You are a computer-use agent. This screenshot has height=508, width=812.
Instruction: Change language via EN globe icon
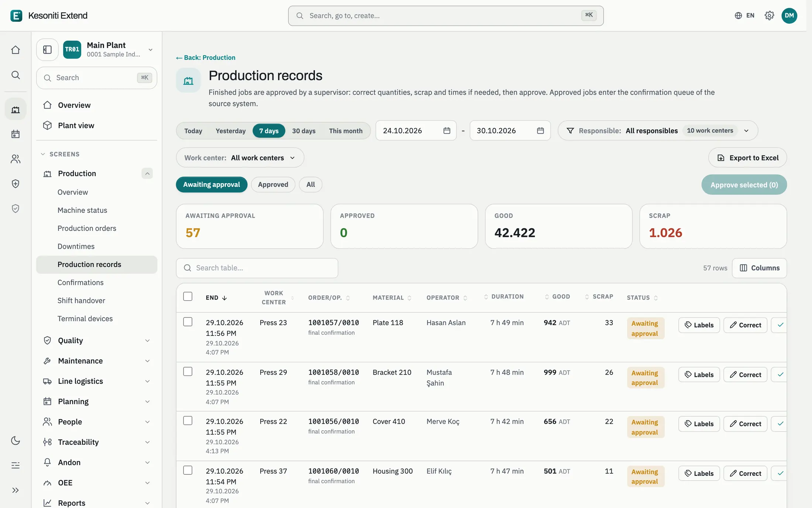point(744,16)
